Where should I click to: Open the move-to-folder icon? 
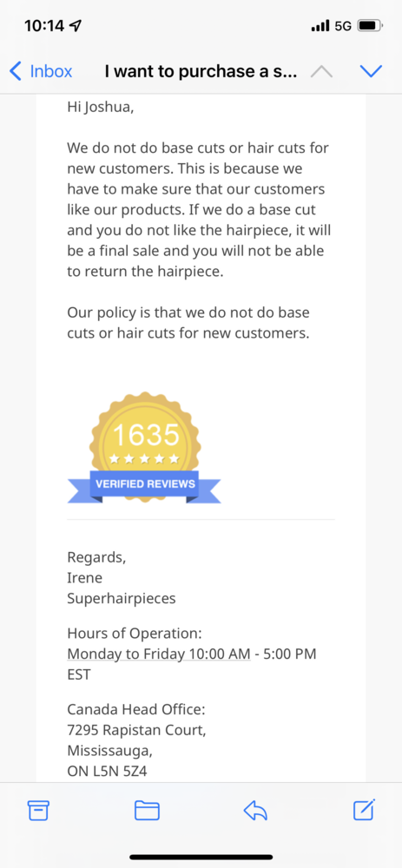pos(147,811)
